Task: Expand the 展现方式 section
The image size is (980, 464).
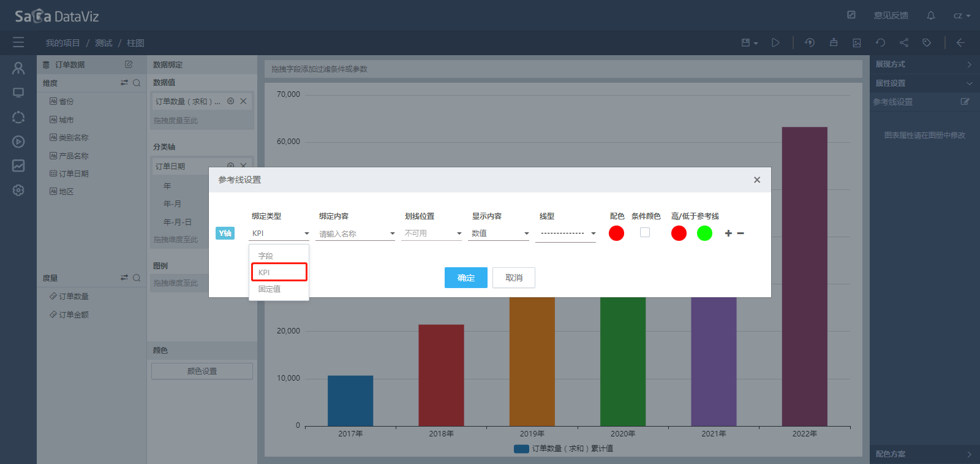Action: (x=925, y=64)
